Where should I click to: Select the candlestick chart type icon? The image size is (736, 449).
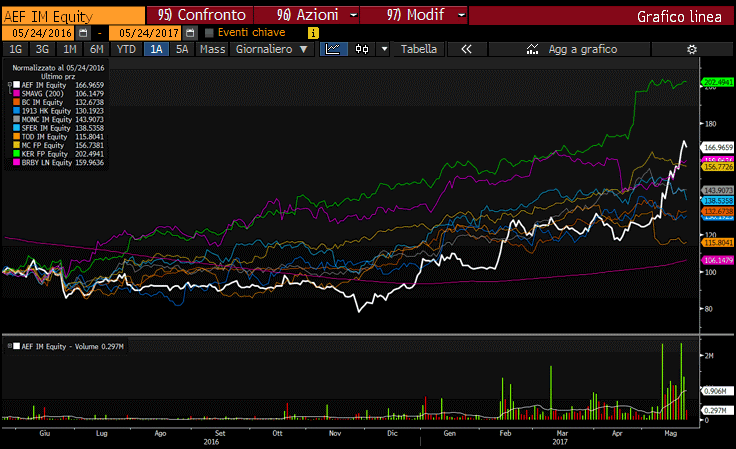pos(362,49)
